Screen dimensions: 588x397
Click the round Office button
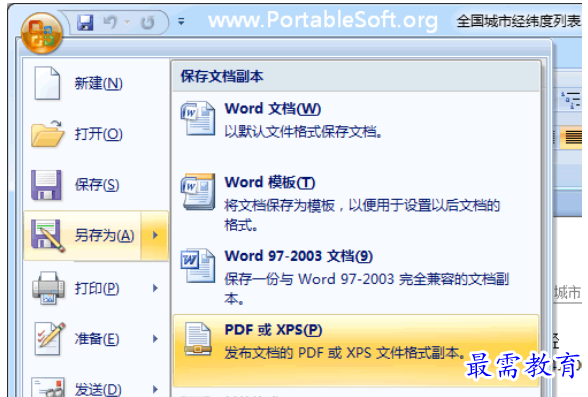(x=42, y=33)
